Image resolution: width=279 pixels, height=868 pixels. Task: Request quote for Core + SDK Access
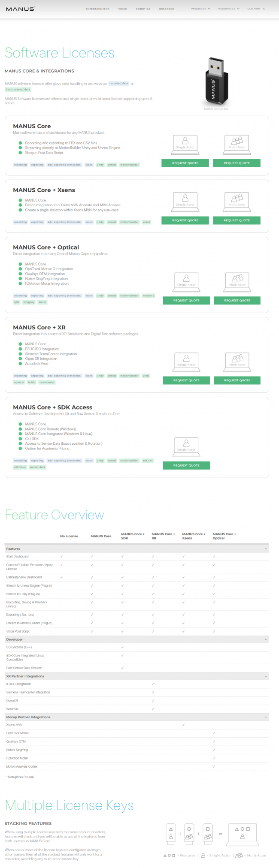pos(186,465)
